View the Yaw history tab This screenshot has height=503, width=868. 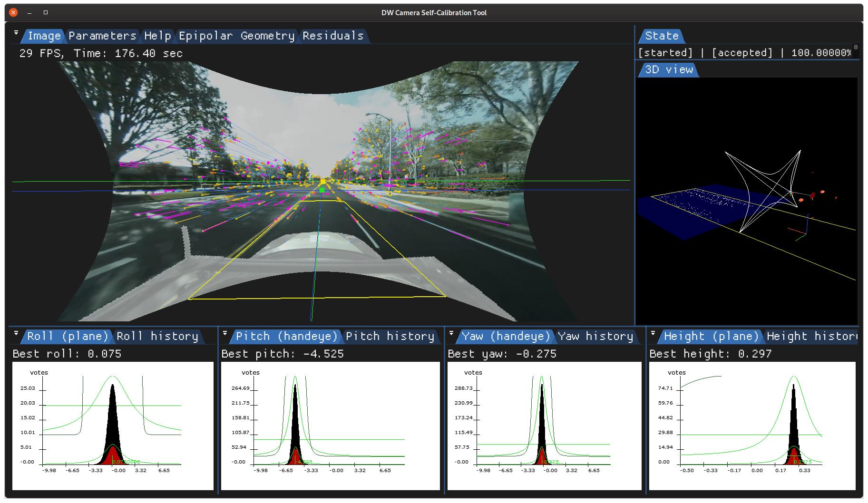pyautogui.click(x=595, y=337)
